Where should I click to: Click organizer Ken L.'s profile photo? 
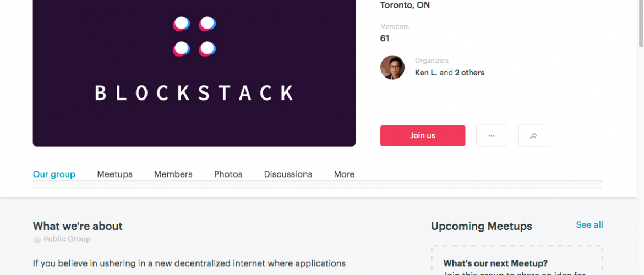click(x=392, y=67)
